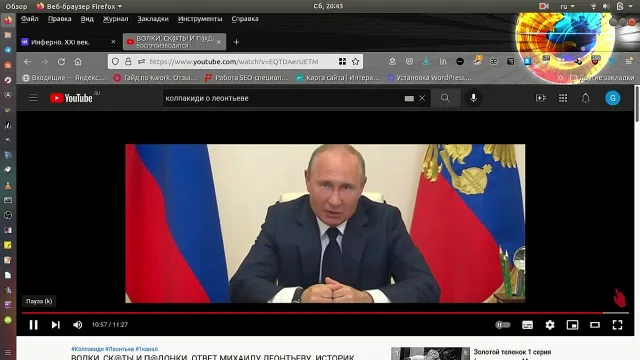Open the Золотой теленок 1 серия thumbnail

click(430, 353)
